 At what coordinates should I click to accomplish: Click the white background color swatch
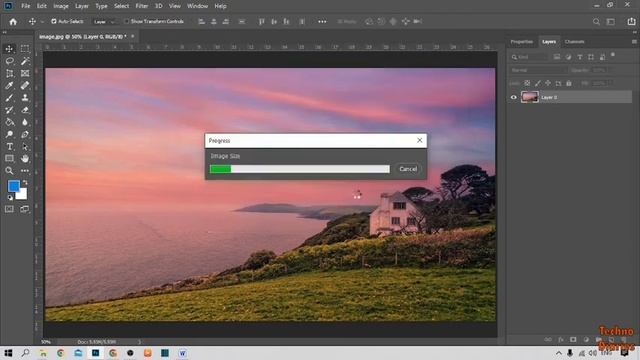point(23,195)
